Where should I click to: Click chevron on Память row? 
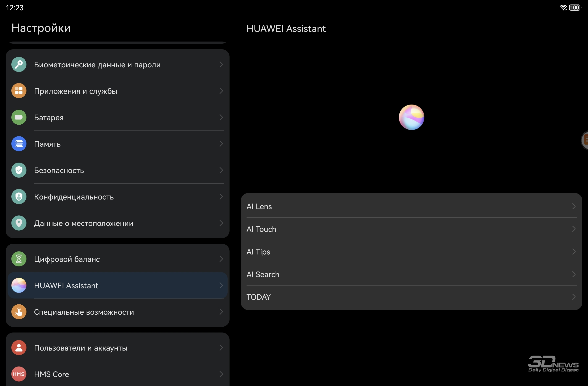[x=221, y=144]
